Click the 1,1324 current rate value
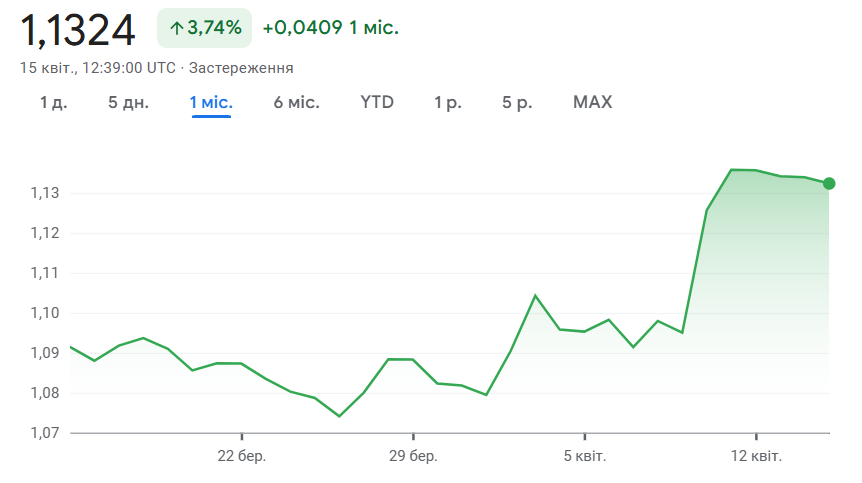This screenshot has width=862, height=483. pyautogui.click(x=78, y=30)
